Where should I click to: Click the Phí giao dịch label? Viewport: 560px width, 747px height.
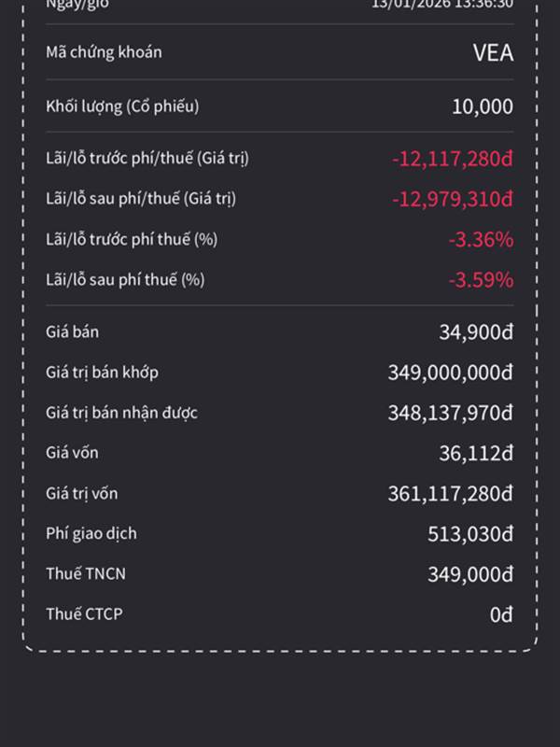[91, 533]
